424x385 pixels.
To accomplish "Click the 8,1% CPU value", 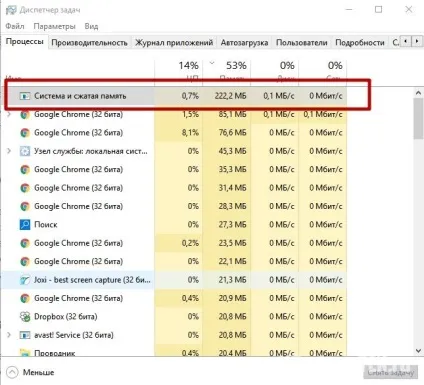I will click(190, 133).
